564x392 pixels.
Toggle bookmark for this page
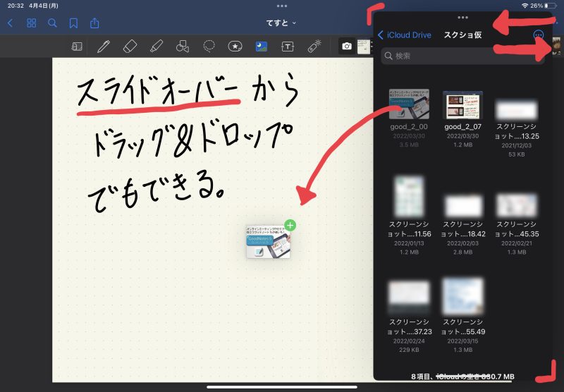pyautogui.click(x=73, y=23)
